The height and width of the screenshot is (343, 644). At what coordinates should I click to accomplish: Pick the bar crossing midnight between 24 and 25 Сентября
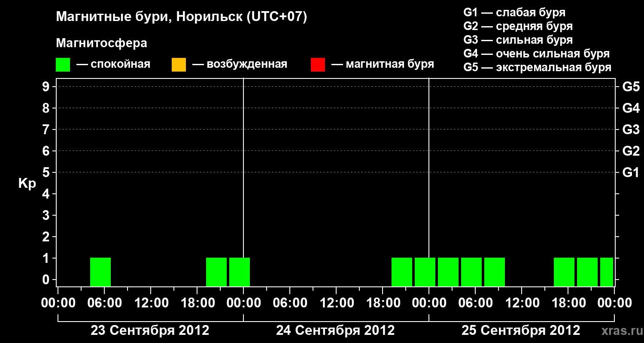(425, 272)
